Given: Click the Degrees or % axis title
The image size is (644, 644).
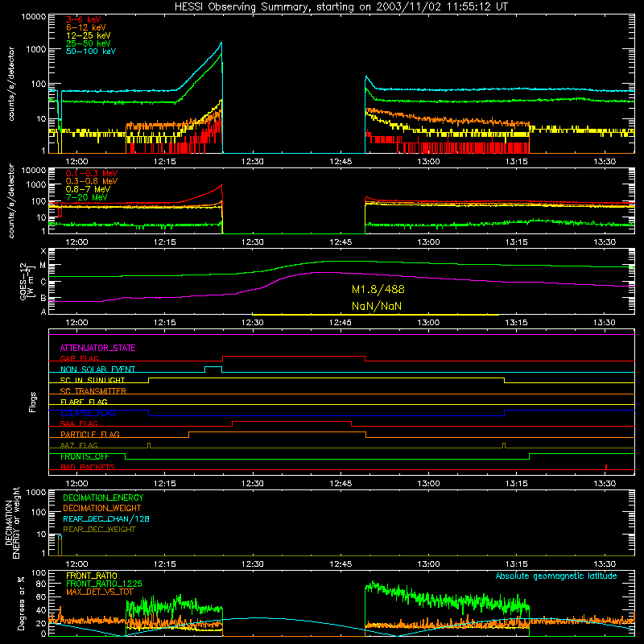Looking at the screenshot, I should [x=21, y=604].
